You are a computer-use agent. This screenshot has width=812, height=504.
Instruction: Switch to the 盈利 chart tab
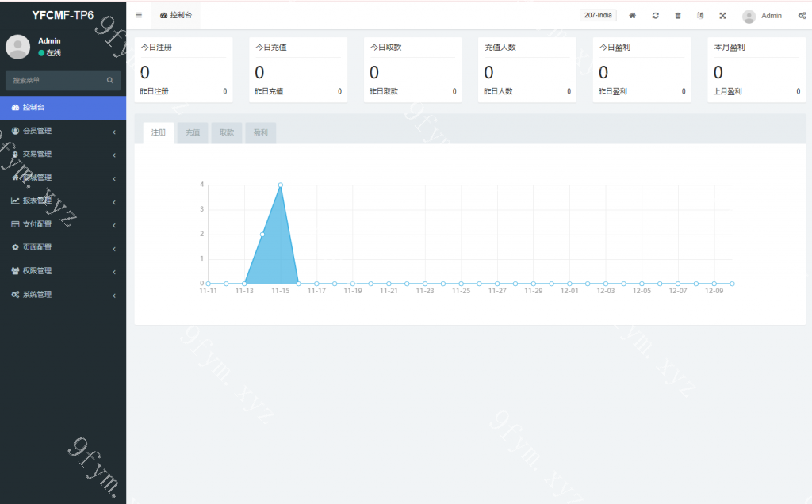260,133
